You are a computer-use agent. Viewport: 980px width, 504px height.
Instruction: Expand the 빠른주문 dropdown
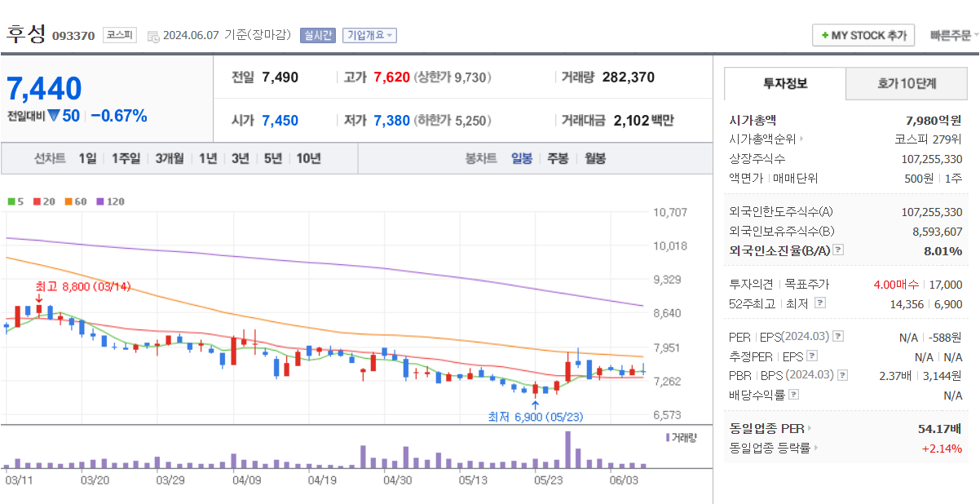(x=954, y=35)
